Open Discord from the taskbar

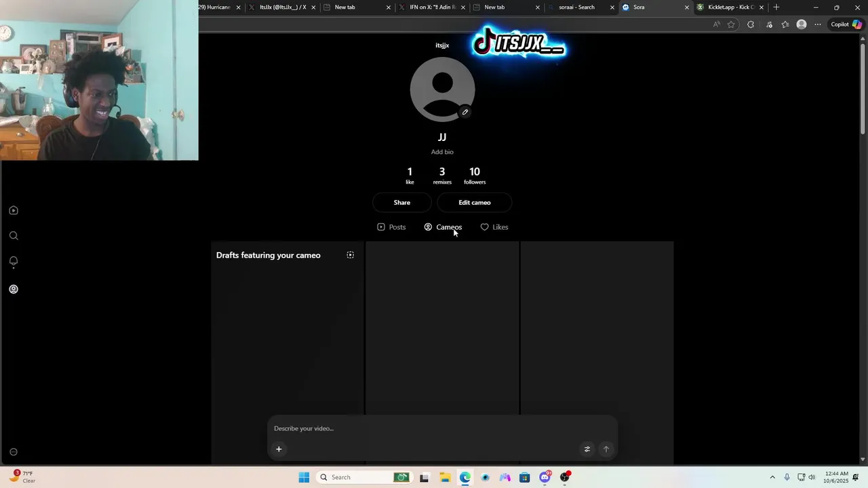pyautogui.click(x=545, y=477)
